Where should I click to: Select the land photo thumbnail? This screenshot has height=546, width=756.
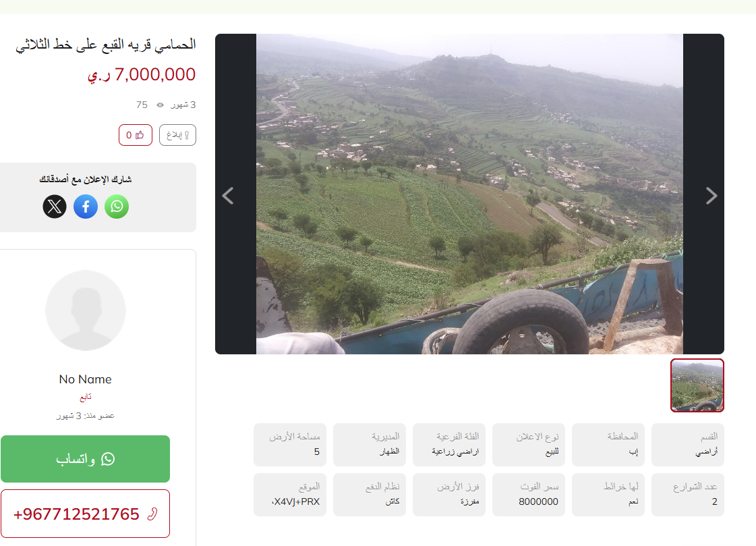697,385
